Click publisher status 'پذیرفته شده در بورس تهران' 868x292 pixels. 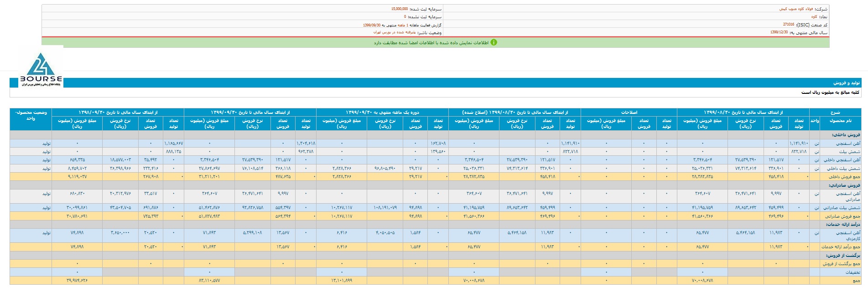point(395,32)
